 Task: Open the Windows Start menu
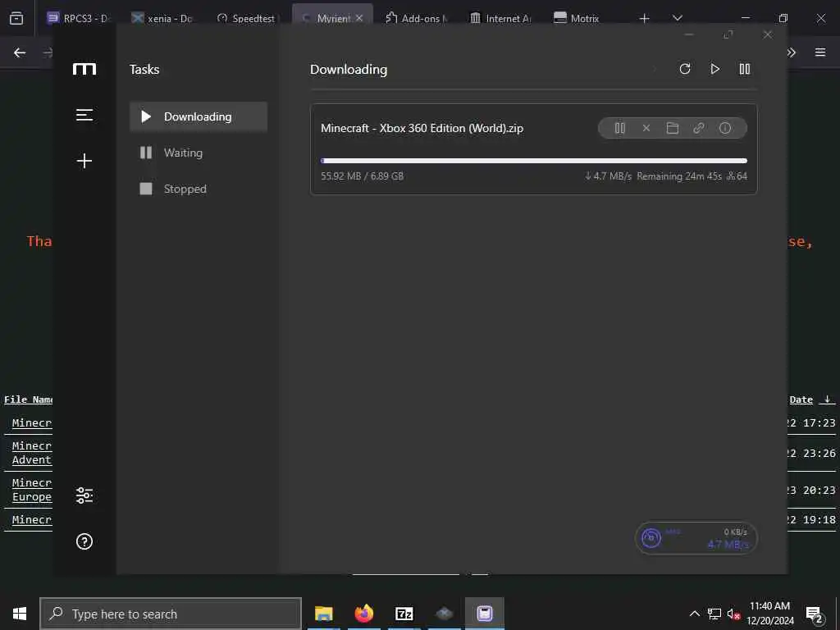click(x=20, y=614)
